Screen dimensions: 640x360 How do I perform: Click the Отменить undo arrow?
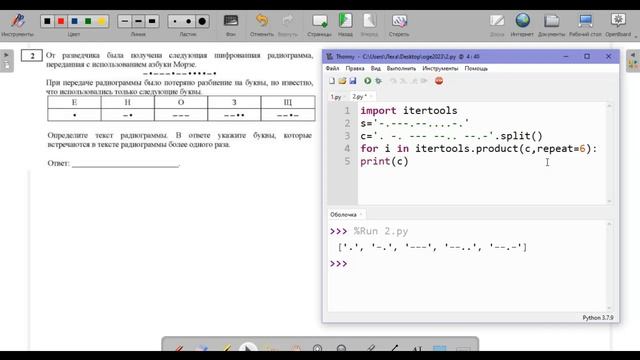pyautogui.click(x=262, y=24)
